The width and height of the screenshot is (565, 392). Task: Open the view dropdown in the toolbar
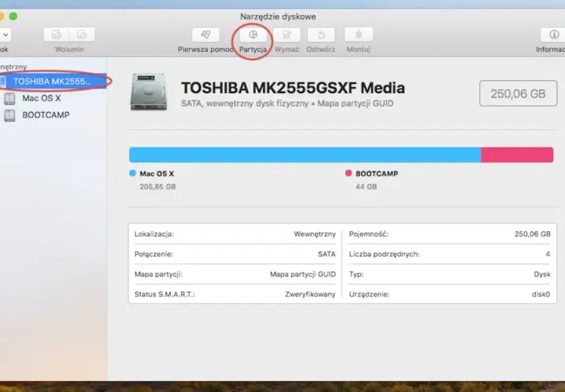[x=5, y=35]
